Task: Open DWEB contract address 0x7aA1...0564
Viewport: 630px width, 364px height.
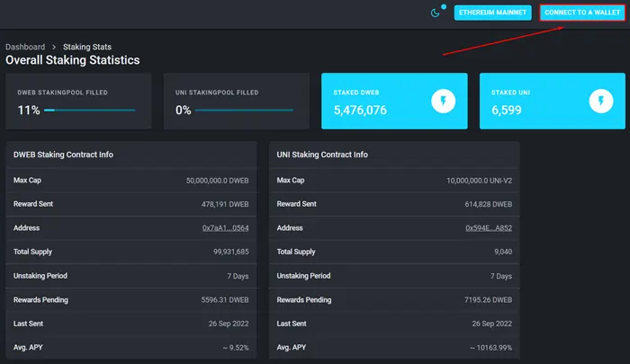Action: [225, 228]
